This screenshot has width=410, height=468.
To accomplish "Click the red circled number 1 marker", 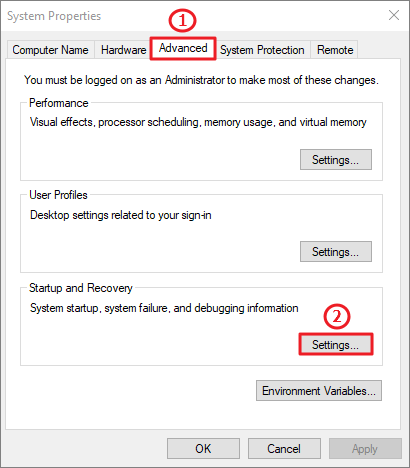I will coord(182,21).
